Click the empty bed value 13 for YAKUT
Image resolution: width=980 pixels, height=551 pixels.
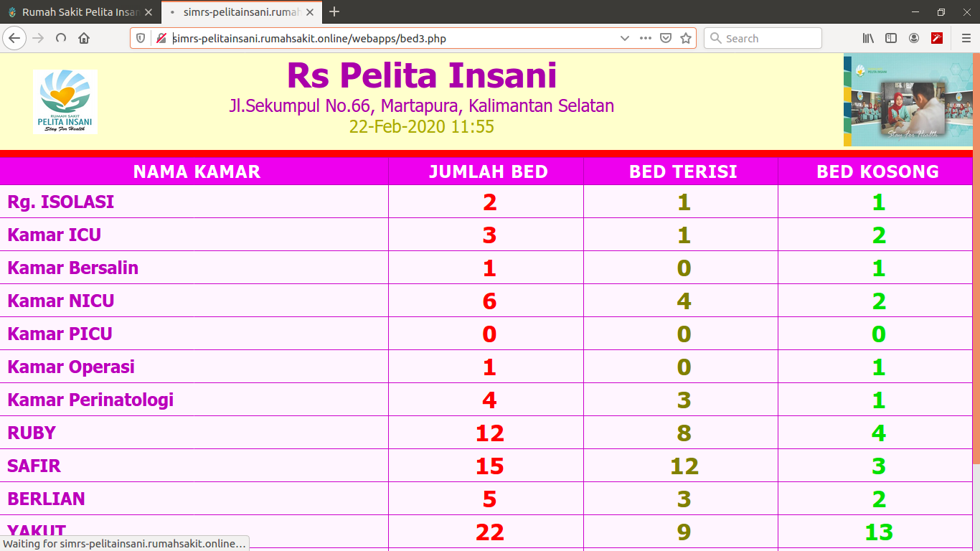click(879, 532)
